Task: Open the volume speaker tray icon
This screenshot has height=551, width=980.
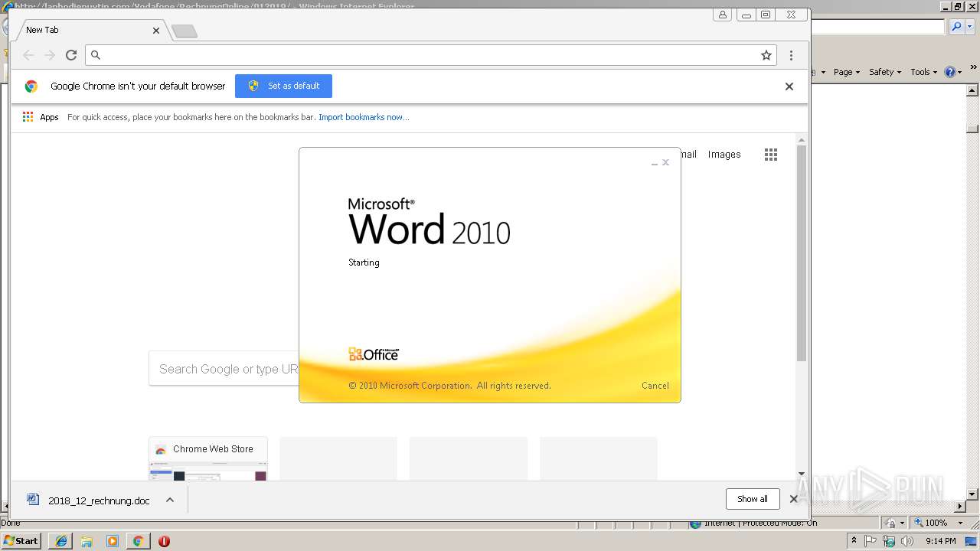Action: point(906,541)
